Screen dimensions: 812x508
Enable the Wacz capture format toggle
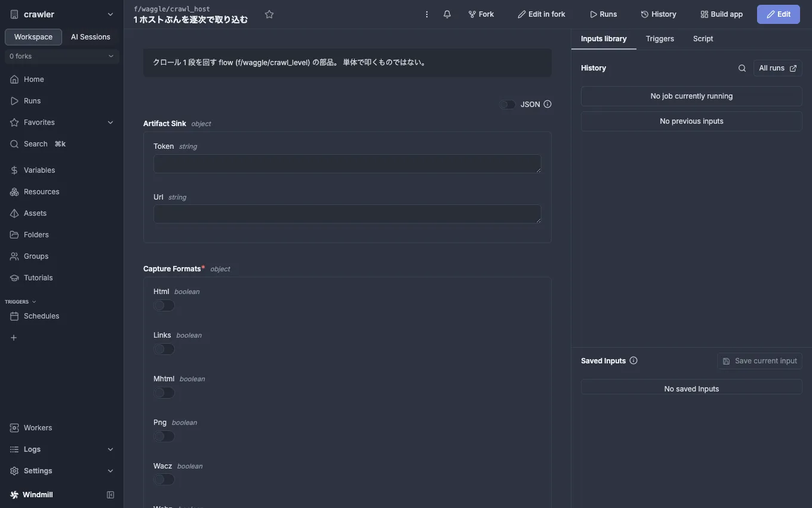(x=164, y=479)
